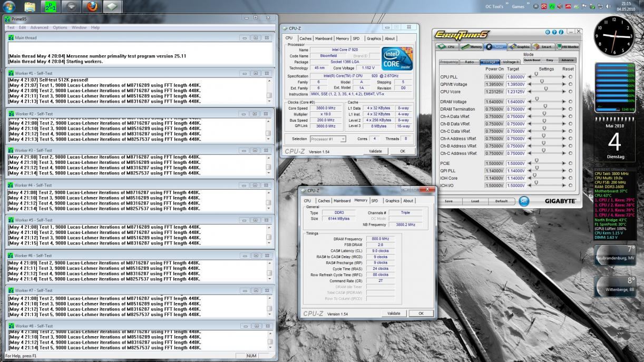Toggle the CPU Vcore reset radio button

pos(570,91)
